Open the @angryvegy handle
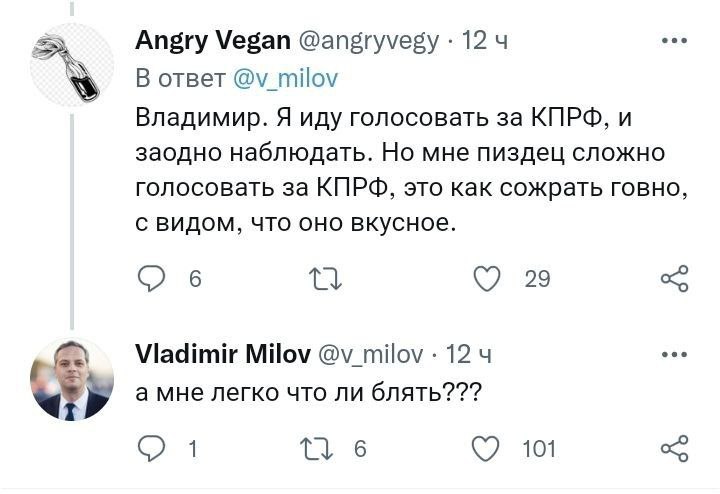This screenshot has width=720, height=494. 367,41
